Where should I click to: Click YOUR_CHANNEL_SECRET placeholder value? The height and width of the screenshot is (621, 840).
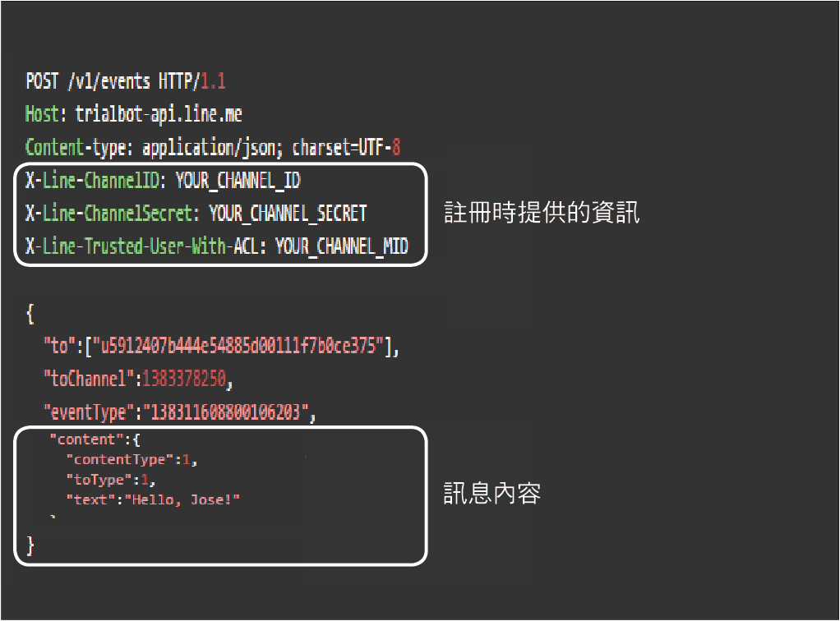pyautogui.click(x=288, y=214)
